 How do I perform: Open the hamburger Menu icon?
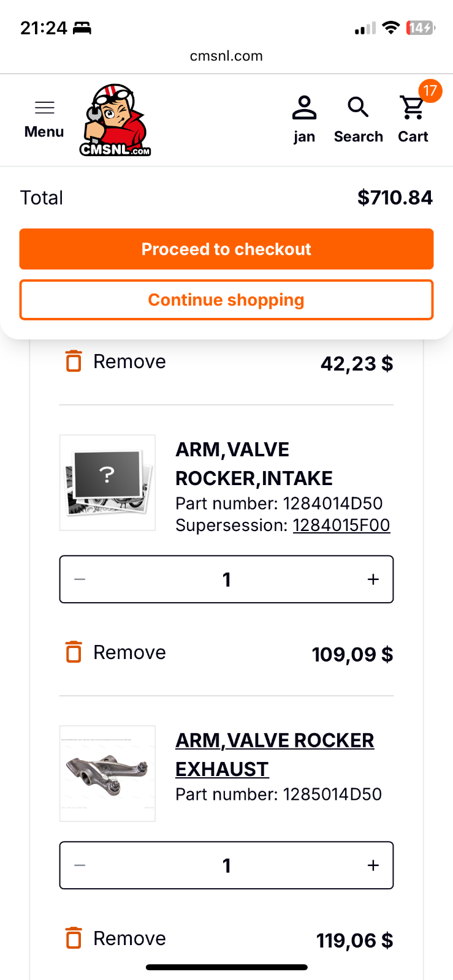(x=44, y=108)
